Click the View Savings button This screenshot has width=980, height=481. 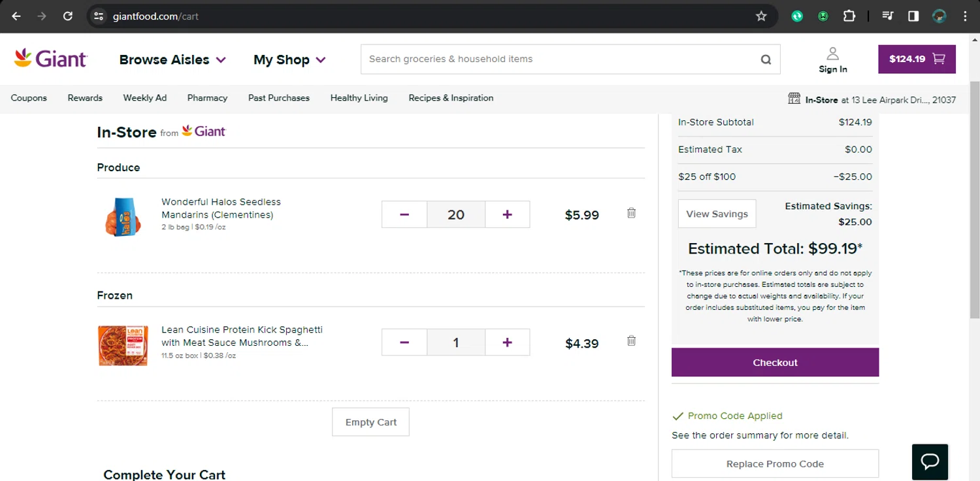click(717, 214)
